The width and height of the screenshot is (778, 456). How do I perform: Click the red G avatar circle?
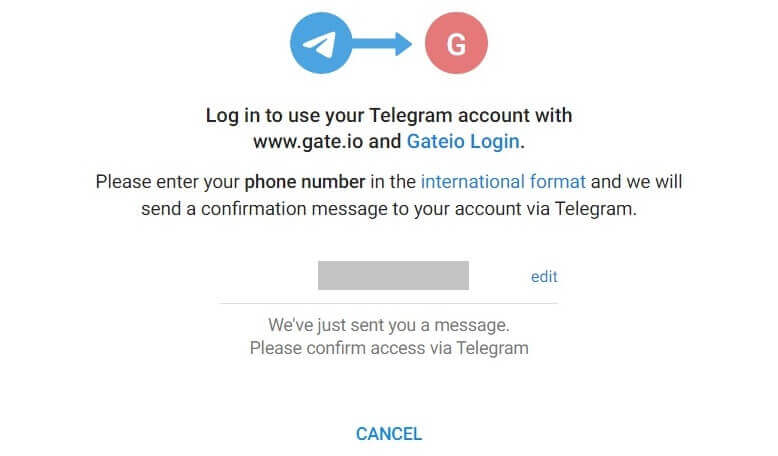coord(455,43)
